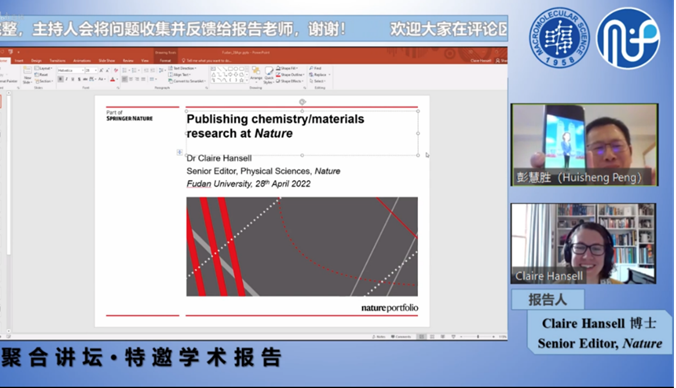Toggle Bold formatting in Font group
The width and height of the screenshot is (676, 388).
click(x=60, y=79)
